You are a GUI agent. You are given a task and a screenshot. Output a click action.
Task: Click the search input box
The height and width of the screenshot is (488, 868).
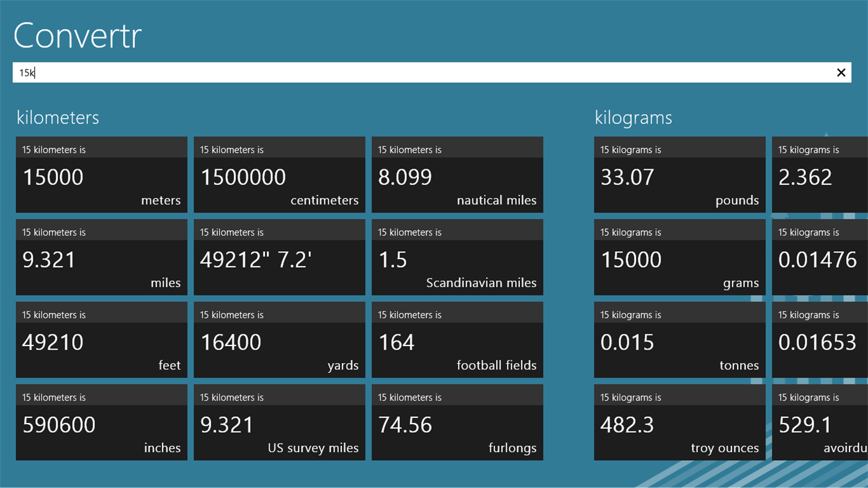tap(372, 73)
